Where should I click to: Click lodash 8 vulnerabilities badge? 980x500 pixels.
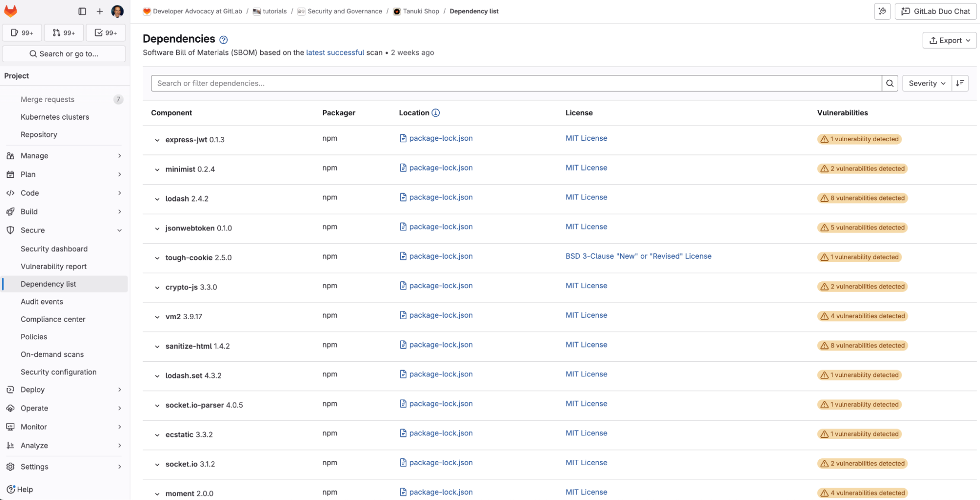[x=862, y=198]
